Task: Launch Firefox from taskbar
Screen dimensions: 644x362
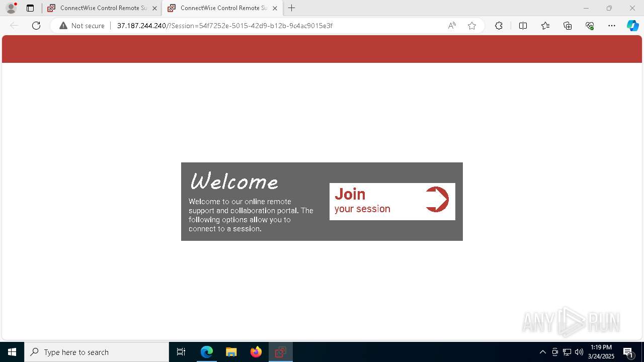Action: coord(256,352)
